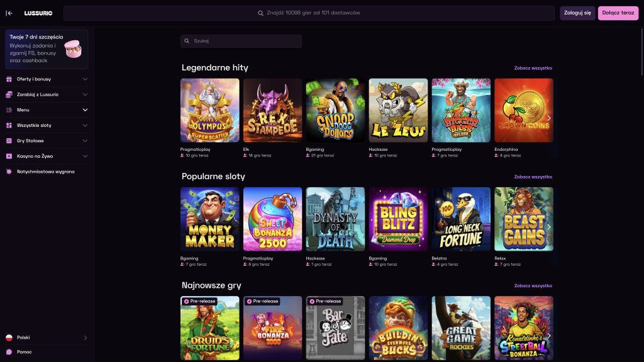This screenshot has width=644, height=362.
Task: Open Natychmiastowa wygrana in the sidebar
Action: point(47,172)
